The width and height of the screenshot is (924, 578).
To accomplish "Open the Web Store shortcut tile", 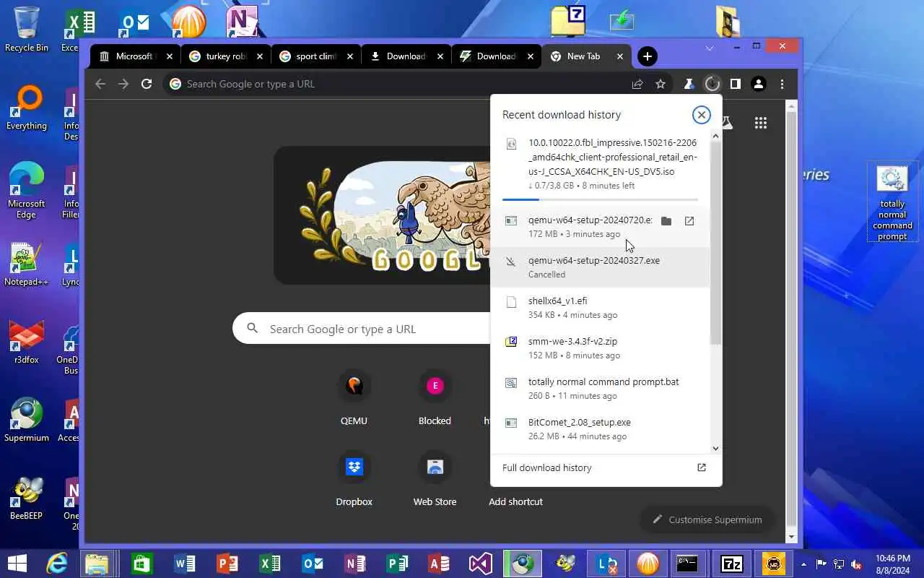I will pyautogui.click(x=435, y=479).
